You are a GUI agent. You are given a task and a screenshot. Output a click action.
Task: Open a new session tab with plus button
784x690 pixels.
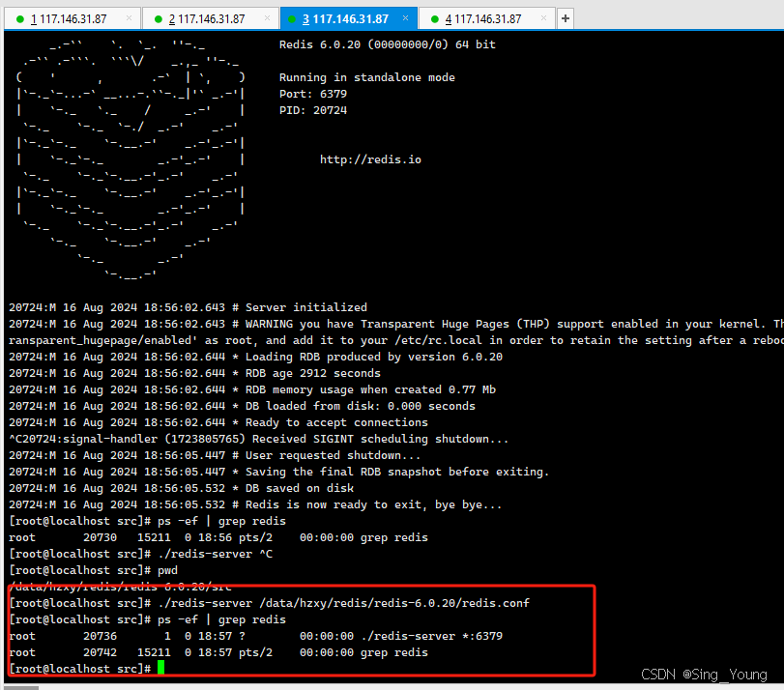tap(566, 18)
